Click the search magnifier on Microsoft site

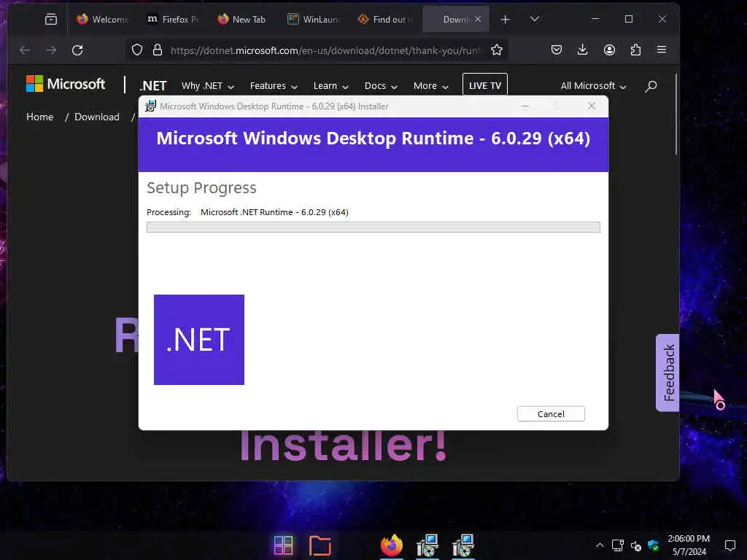click(x=651, y=86)
